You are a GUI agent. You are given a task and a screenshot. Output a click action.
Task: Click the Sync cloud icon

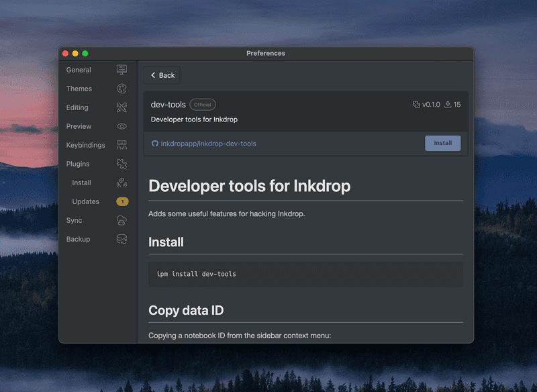pyautogui.click(x=121, y=219)
